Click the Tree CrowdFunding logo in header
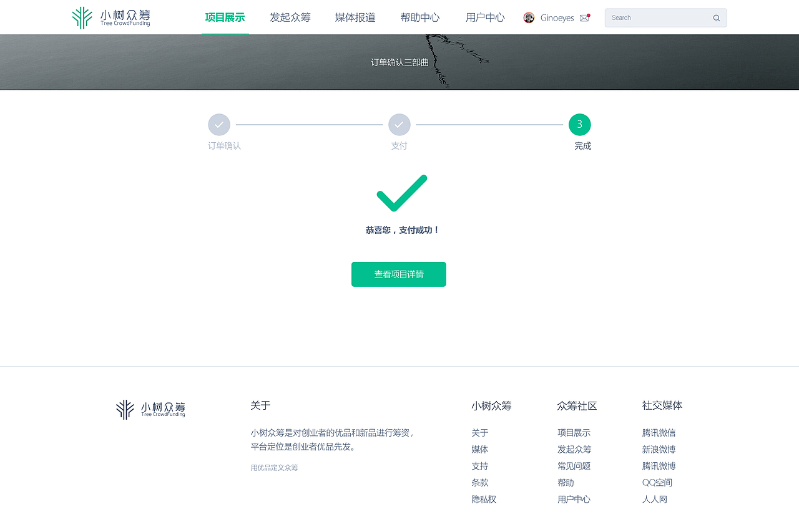The height and width of the screenshot is (532, 799). tap(111, 17)
